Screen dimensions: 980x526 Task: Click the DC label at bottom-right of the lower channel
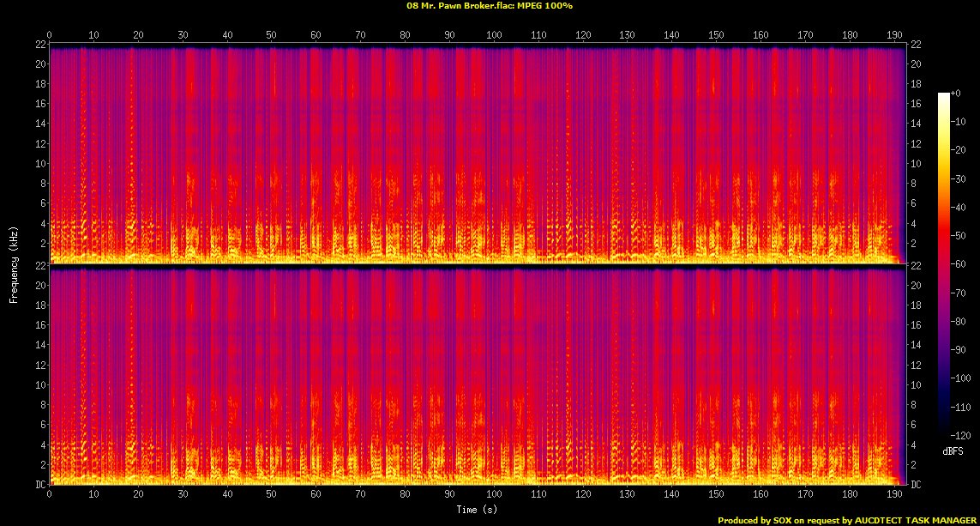pyautogui.click(x=917, y=484)
